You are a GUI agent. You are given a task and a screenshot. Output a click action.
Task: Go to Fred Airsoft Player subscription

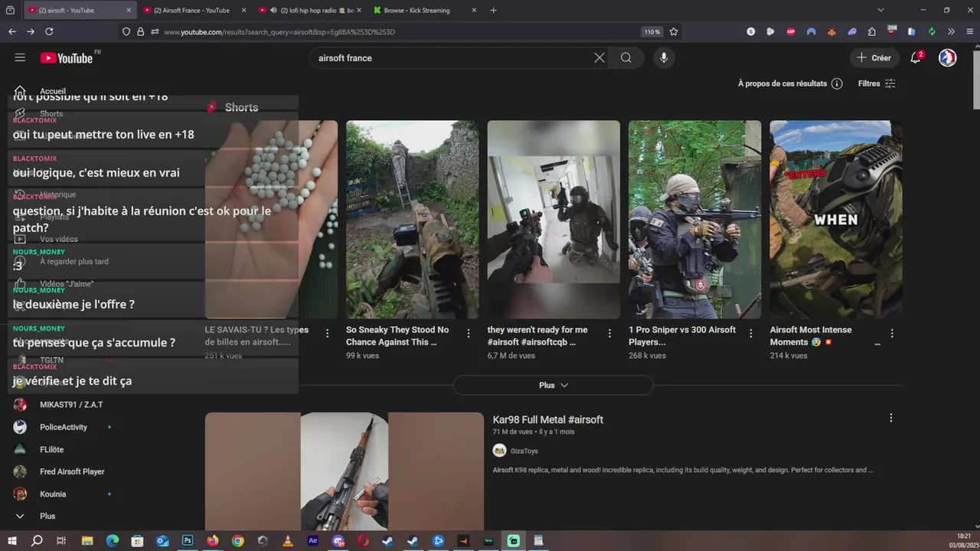point(72,471)
